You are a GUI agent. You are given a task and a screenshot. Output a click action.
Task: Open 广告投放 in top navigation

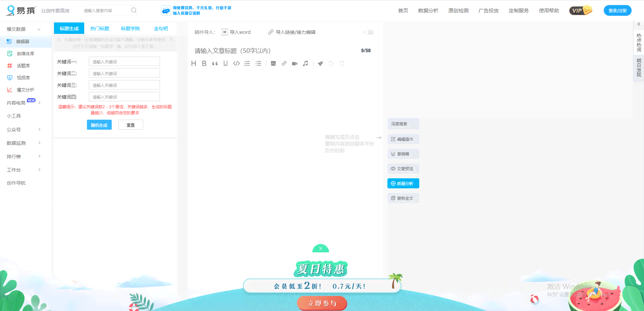point(488,10)
